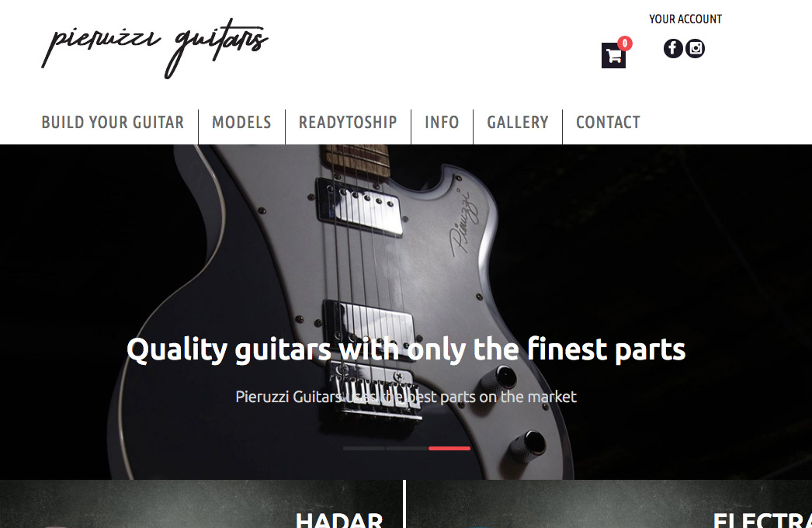Switch to the second carousel slide indicator
The width and height of the screenshot is (812, 528).
pyautogui.click(x=407, y=448)
